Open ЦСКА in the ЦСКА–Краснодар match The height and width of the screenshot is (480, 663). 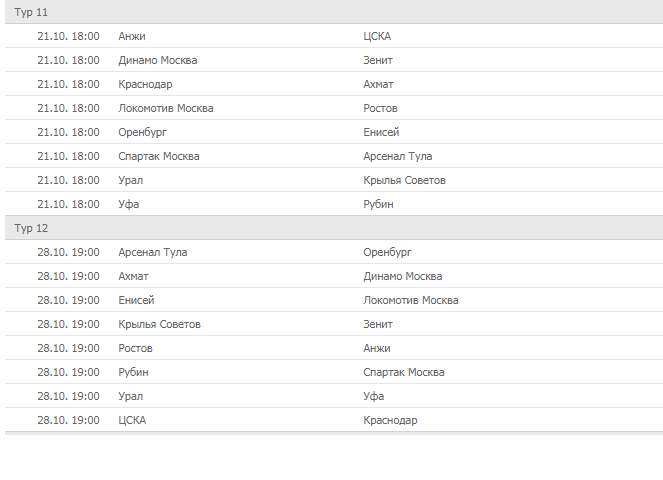coord(132,420)
